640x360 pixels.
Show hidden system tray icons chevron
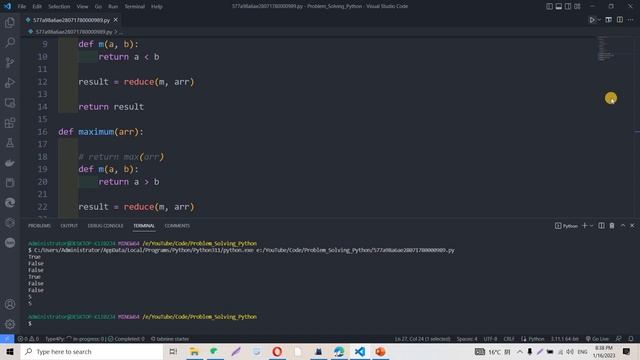click(520, 351)
